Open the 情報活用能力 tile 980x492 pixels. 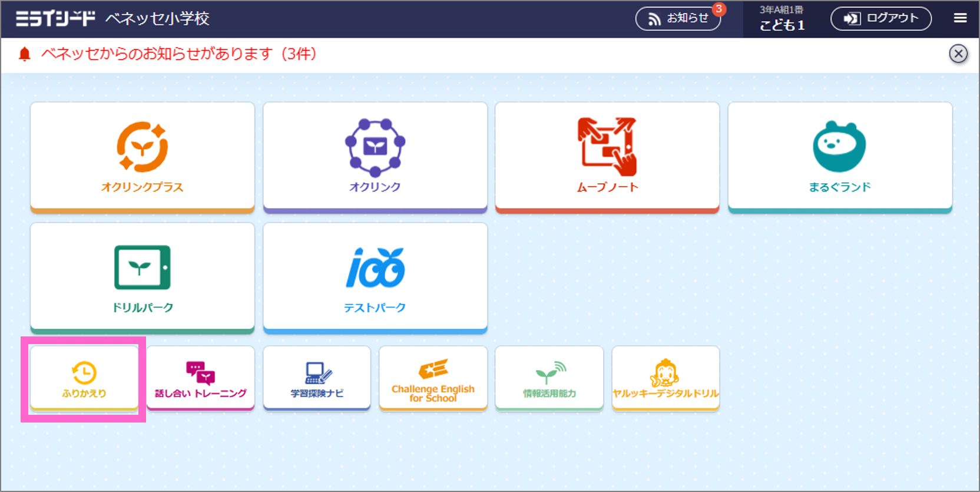click(x=549, y=378)
